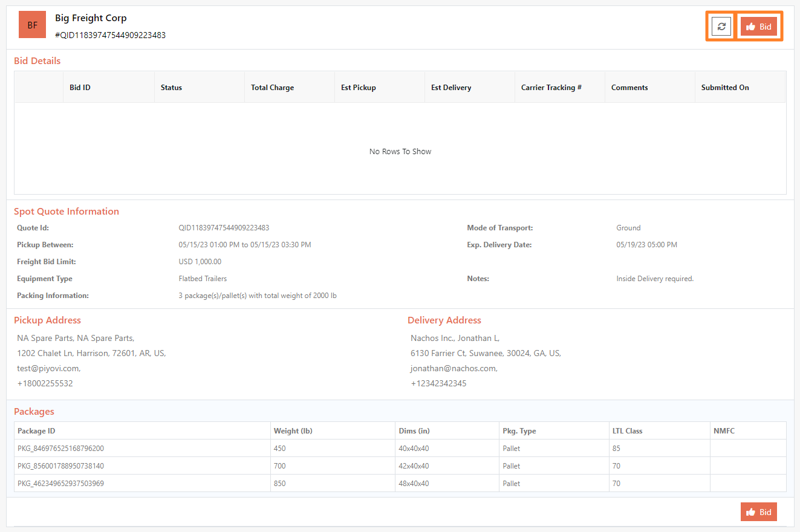Click package row PKG_846976525168796200
Image resolution: width=800 pixels, height=532 pixels.
coord(400,449)
